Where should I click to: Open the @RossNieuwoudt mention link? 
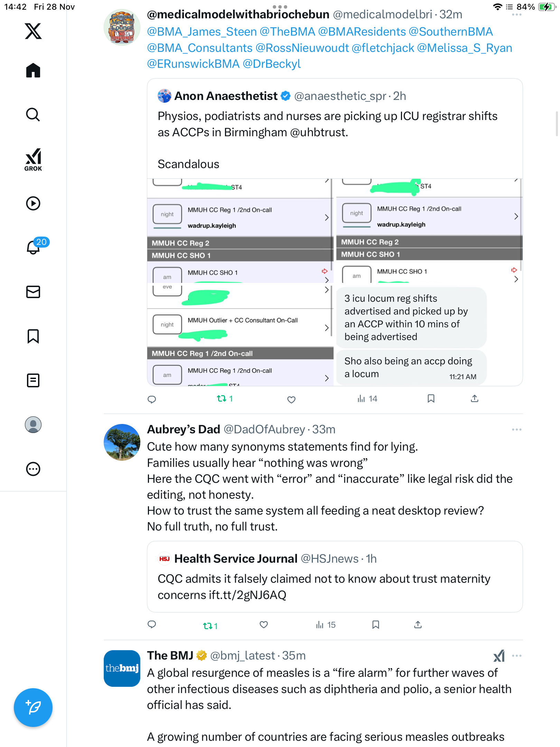pos(302,48)
